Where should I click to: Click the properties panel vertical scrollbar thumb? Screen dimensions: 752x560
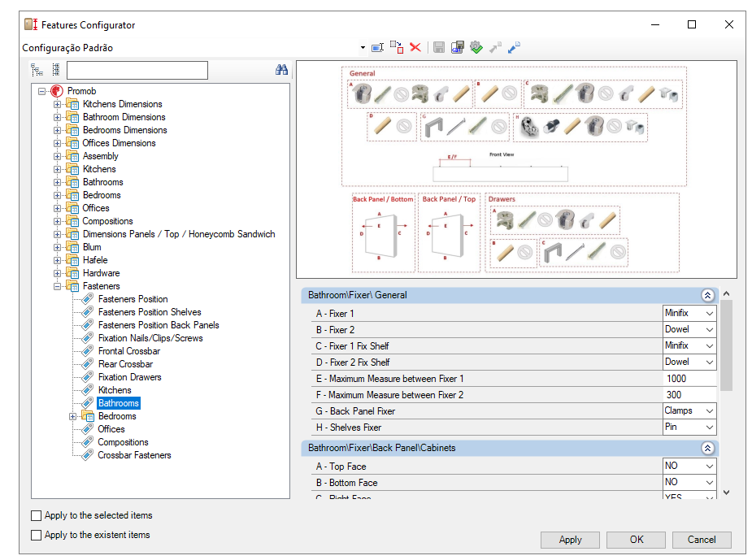pyautogui.click(x=727, y=345)
